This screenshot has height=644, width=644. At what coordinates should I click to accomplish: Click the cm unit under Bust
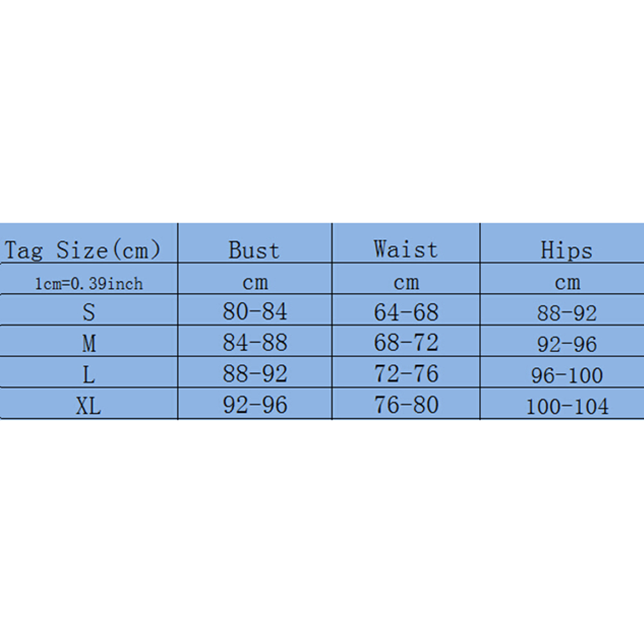[255, 282]
